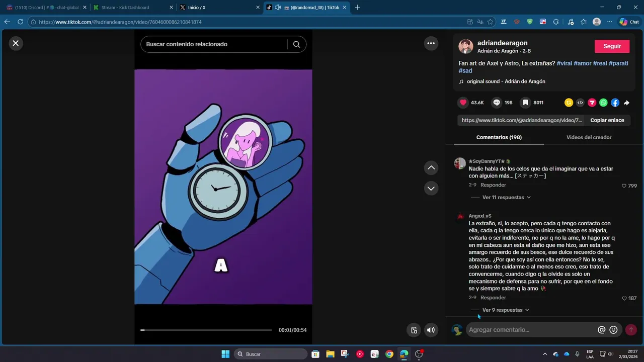Open browser Settings and more menu
The image size is (644, 362).
click(610, 22)
